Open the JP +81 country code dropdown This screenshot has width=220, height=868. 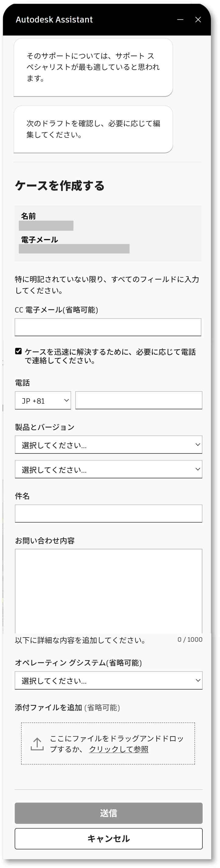coord(43,400)
